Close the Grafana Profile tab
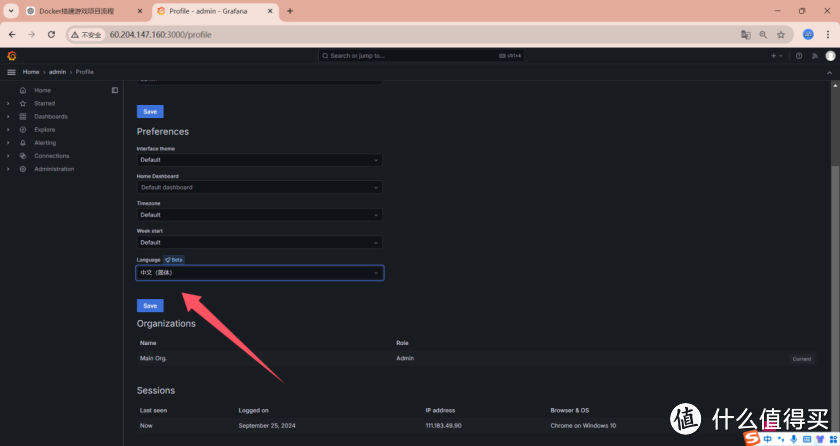This screenshot has width=840, height=446. (270, 11)
